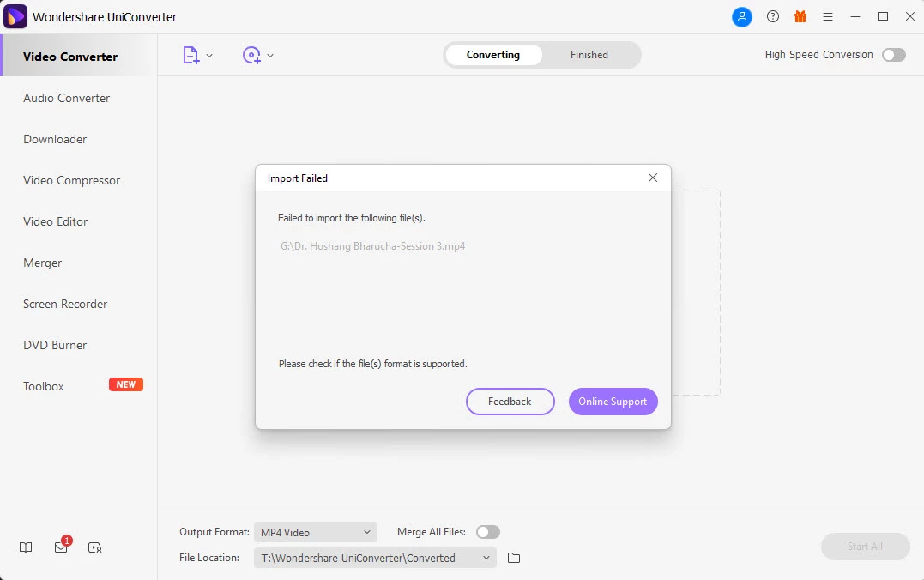Click the Load DVD disc icon
924x580 pixels.
251,56
